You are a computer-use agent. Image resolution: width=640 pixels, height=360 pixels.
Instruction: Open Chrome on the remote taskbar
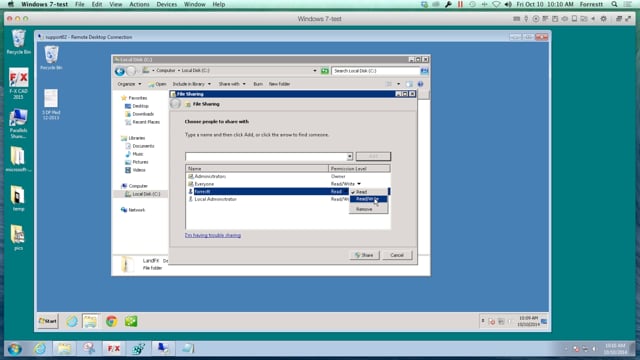click(111, 321)
